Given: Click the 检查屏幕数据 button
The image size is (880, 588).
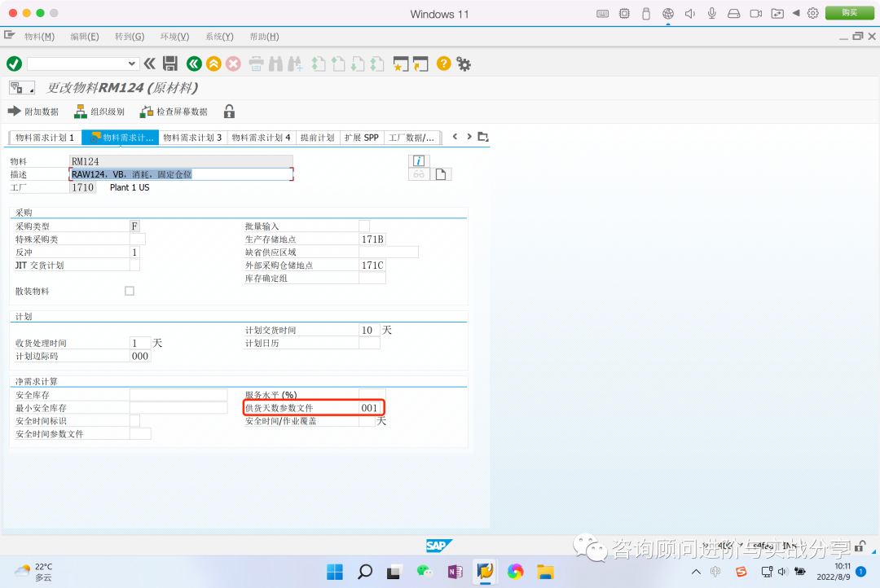Looking at the screenshot, I should coord(174,112).
